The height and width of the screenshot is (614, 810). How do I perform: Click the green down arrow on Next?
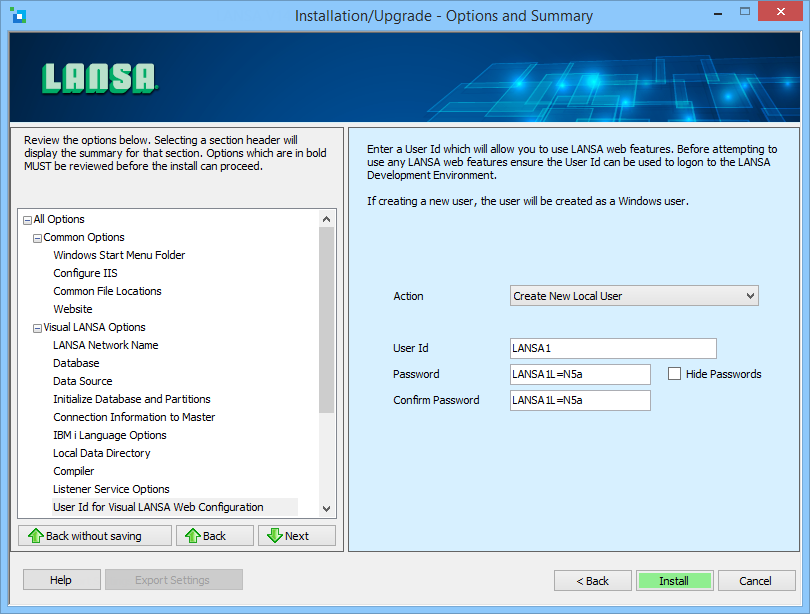pos(275,536)
